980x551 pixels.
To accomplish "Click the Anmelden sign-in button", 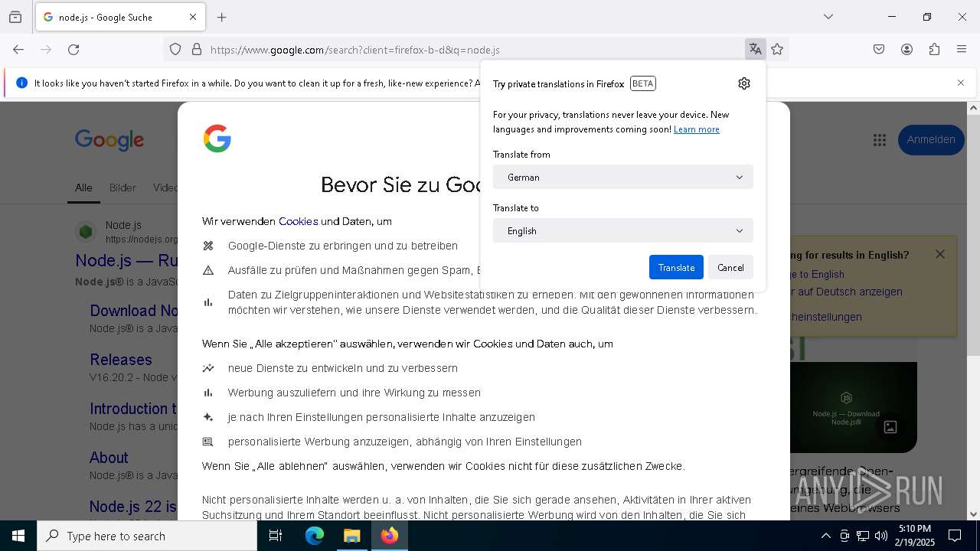I will pos(931,140).
